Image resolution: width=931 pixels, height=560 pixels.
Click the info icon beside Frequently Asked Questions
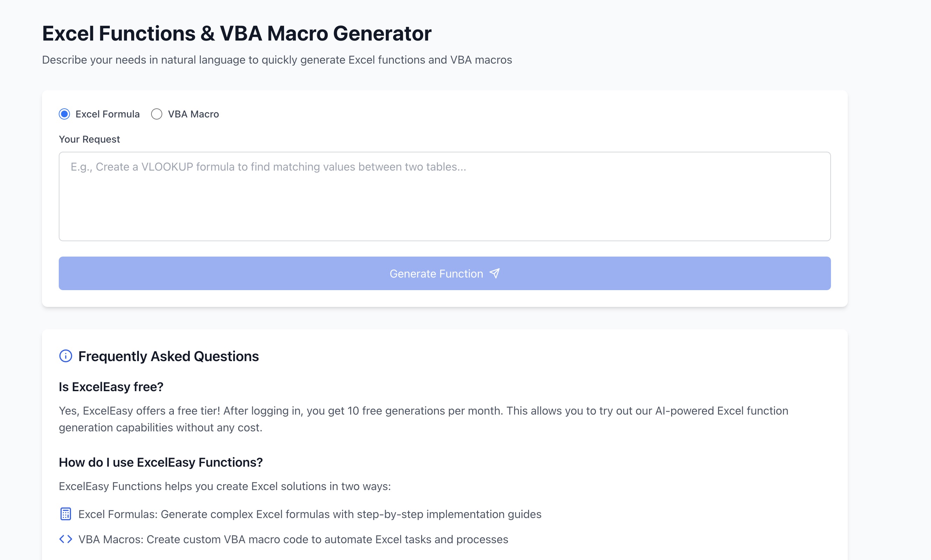[66, 356]
